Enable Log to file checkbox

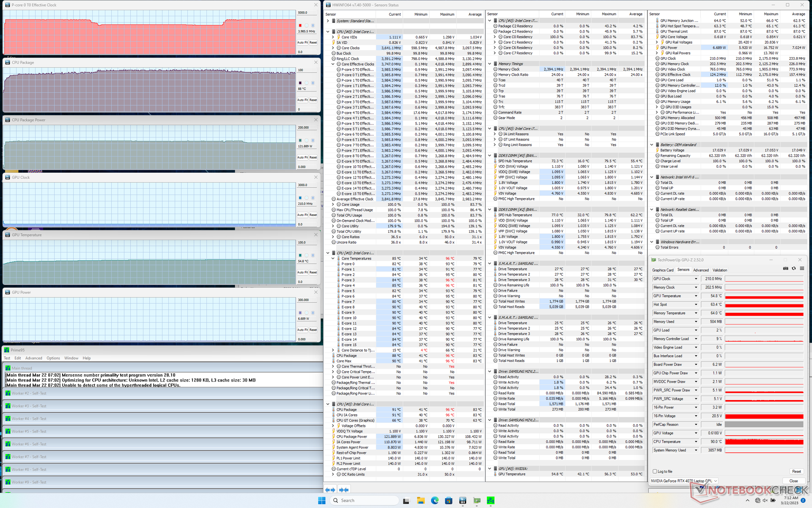pyautogui.click(x=655, y=471)
